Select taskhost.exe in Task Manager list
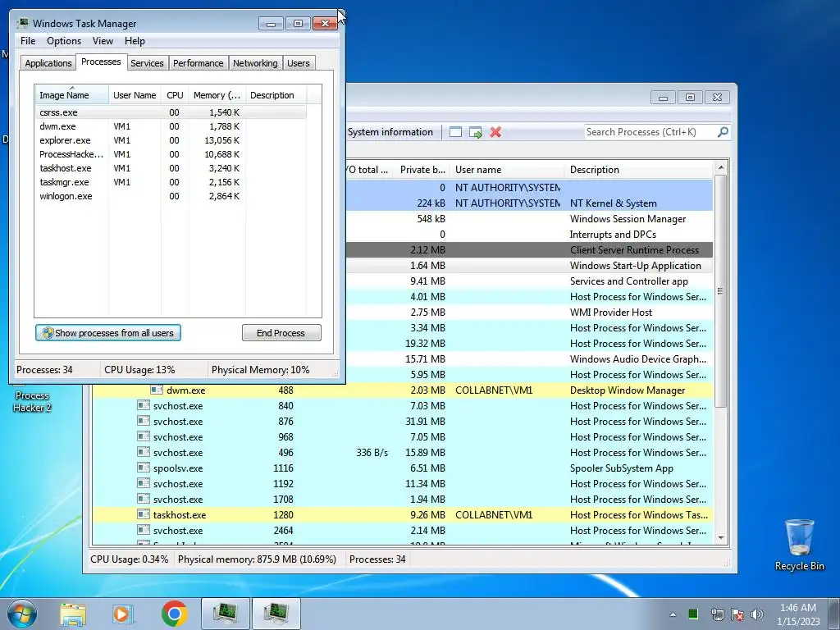The image size is (840, 630). [x=171, y=168]
